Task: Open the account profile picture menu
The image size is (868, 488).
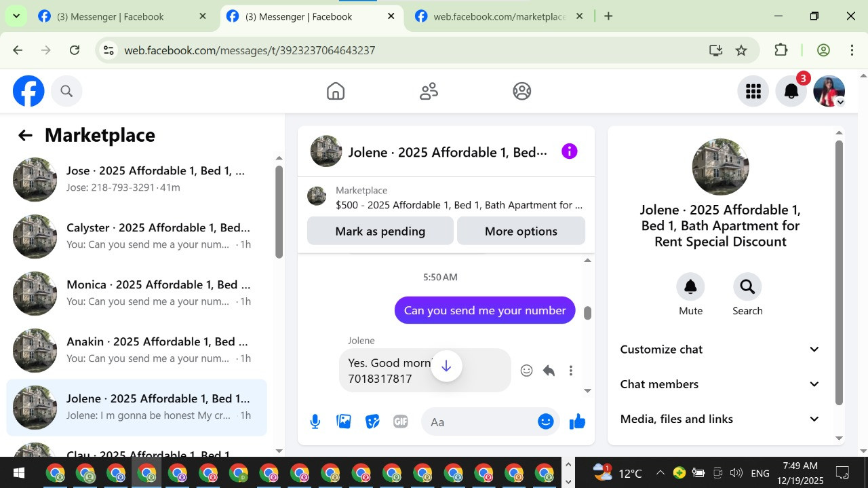Action: [829, 91]
